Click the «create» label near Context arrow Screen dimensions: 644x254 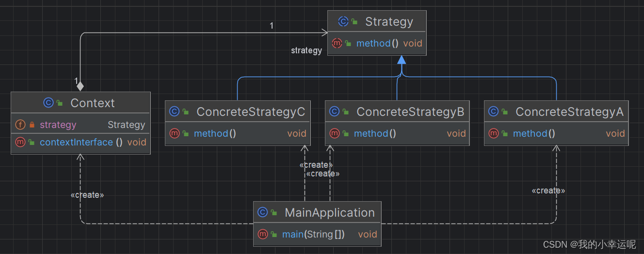coord(87,195)
